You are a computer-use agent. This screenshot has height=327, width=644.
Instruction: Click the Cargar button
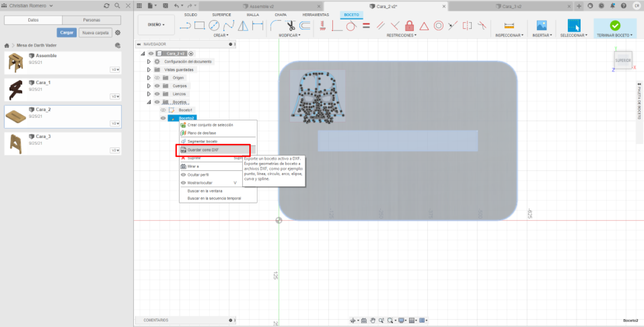pyautogui.click(x=67, y=33)
